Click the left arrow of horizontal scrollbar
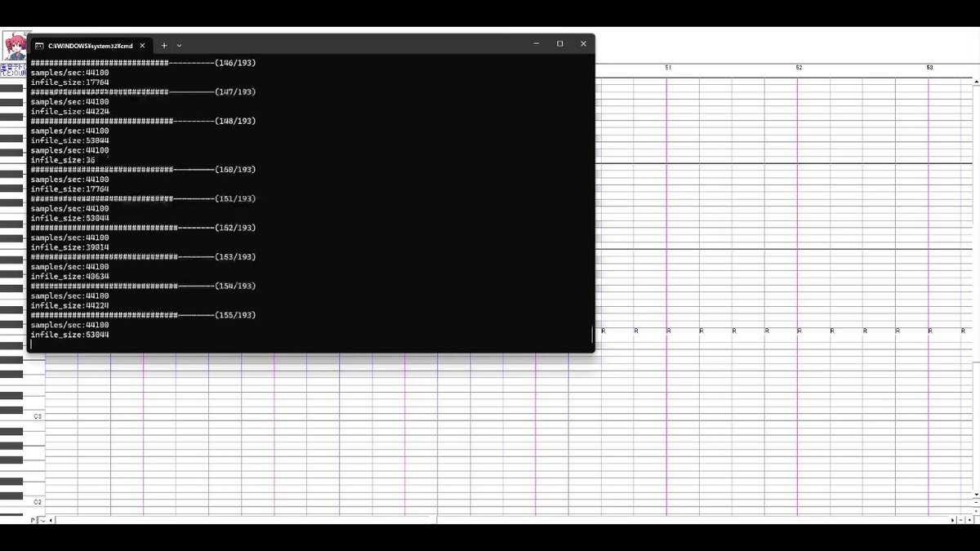Image resolution: width=980 pixels, height=551 pixels. pos(51,520)
